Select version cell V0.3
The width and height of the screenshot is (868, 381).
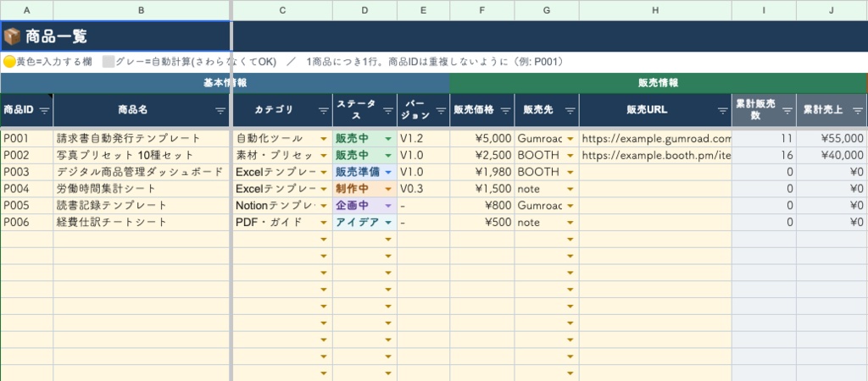[424, 189]
